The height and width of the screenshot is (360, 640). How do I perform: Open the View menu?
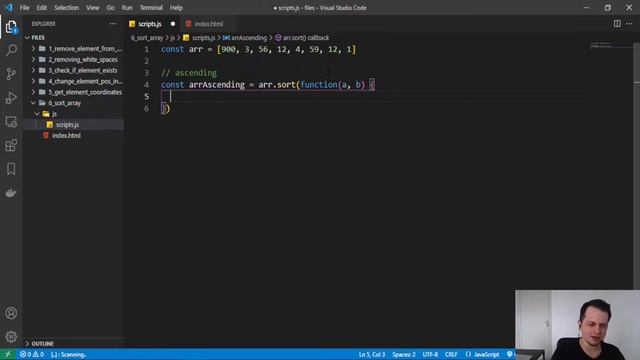(x=93, y=8)
